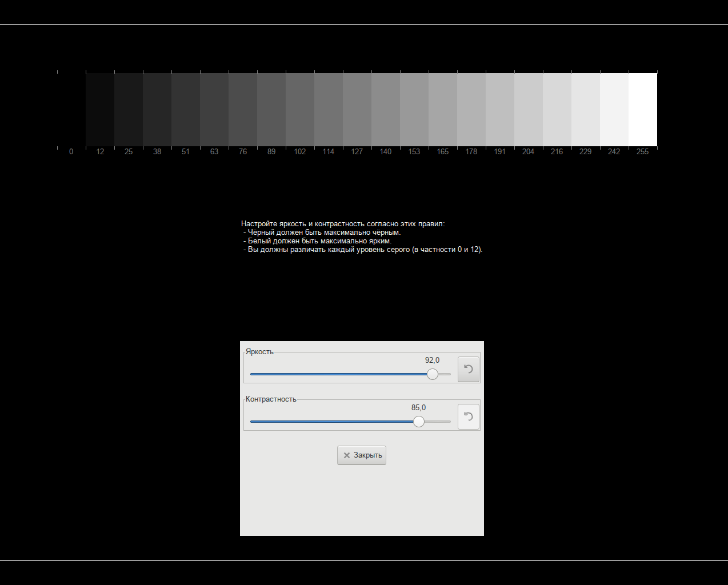Click the number label 38
Screen dimensions: 728x585
click(x=157, y=152)
